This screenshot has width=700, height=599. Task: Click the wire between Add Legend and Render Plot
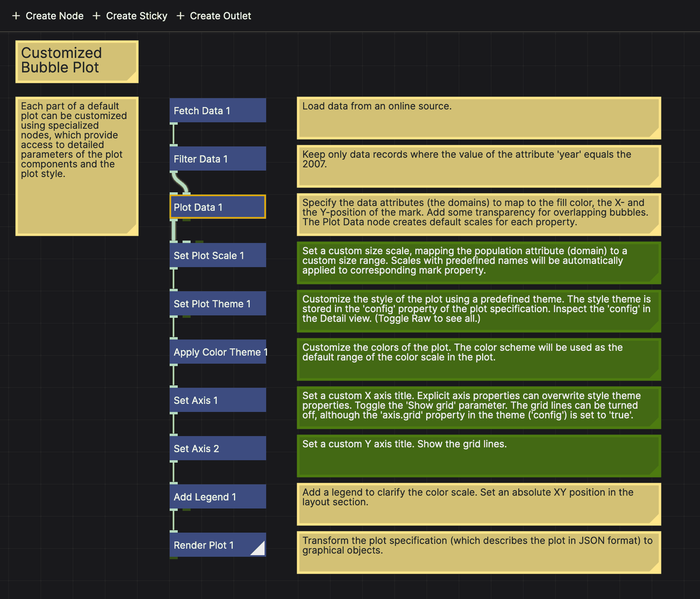(174, 521)
